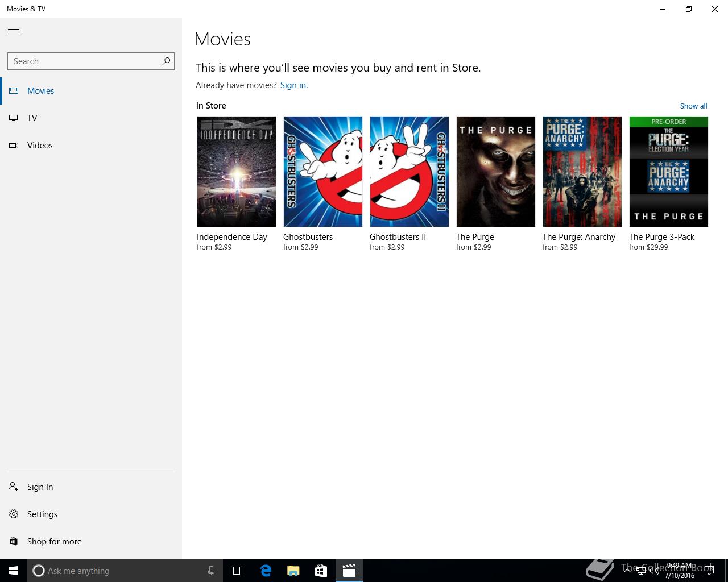Click Sign In in the sidebar
The image size is (728, 582).
point(91,487)
